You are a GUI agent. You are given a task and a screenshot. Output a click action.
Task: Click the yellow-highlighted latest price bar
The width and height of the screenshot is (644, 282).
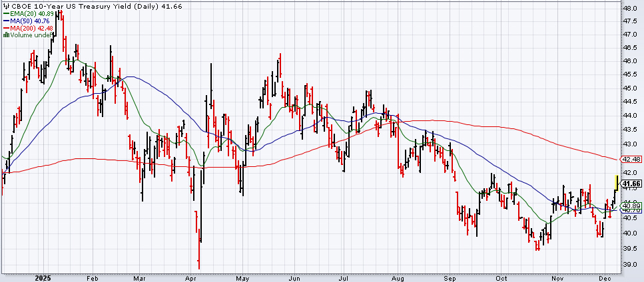click(x=617, y=182)
